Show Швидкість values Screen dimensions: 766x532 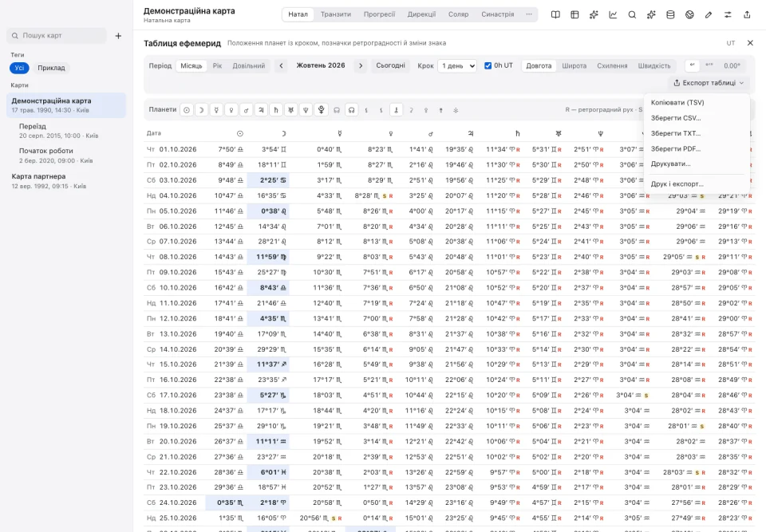654,65
